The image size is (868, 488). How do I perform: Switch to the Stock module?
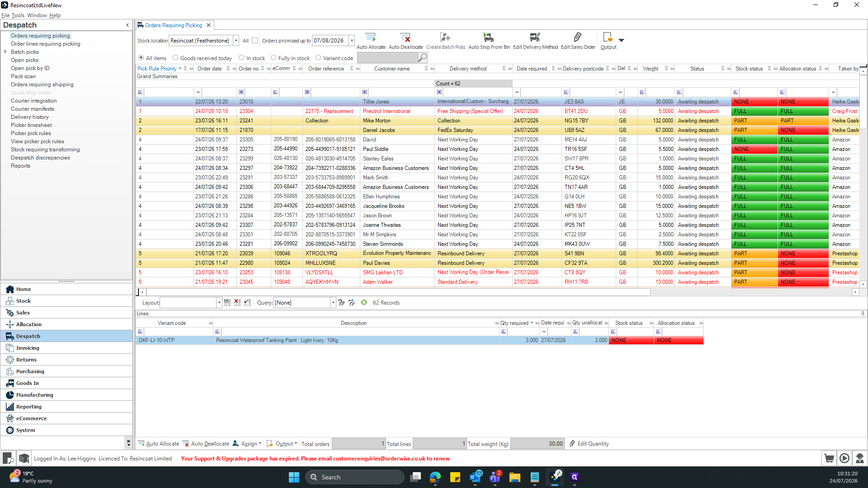[x=66, y=301]
